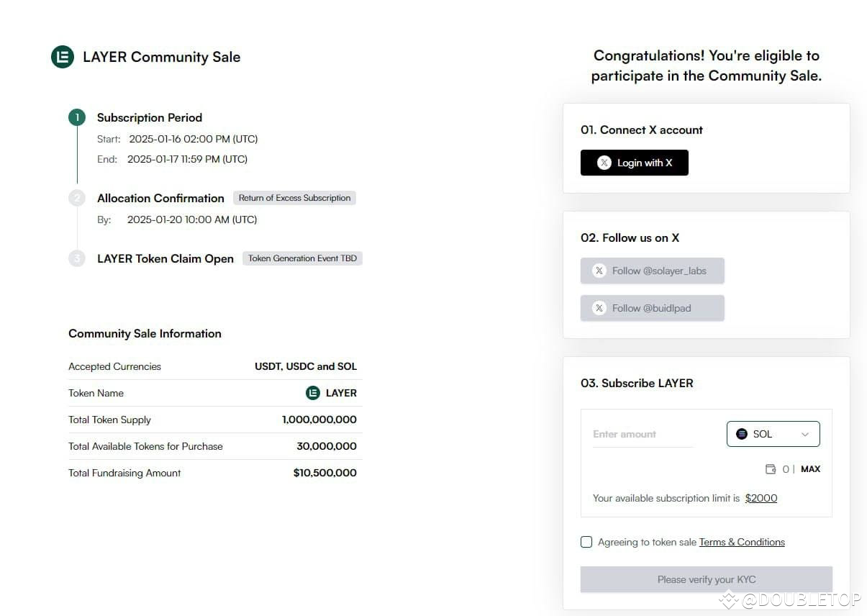This screenshot has width=867, height=616.
Task: Follow @solayer_labs on X
Action: pyautogui.click(x=653, y=271)
